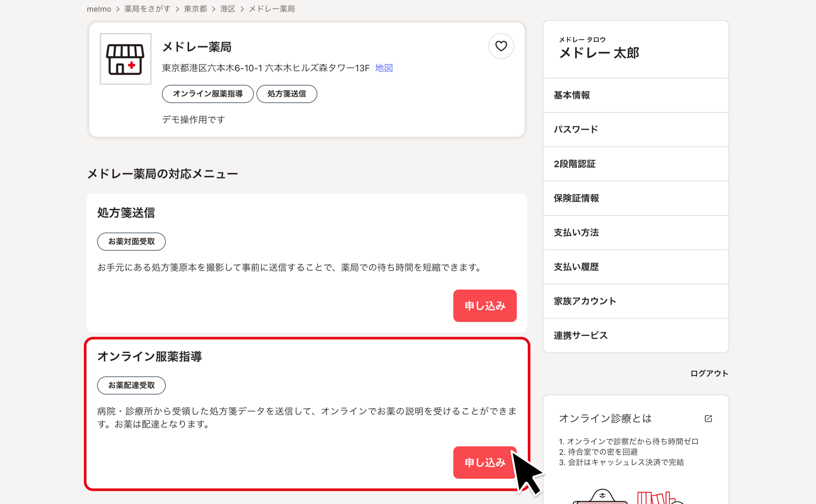
Task: Click the ログアウト link
Action: [709, 374]
